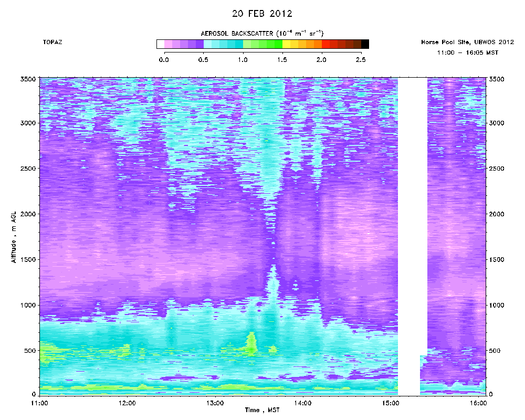Click the "Altitude, m AGL" axis title
The width and height of the screenshot is (525, 420).
pos(14,237)
